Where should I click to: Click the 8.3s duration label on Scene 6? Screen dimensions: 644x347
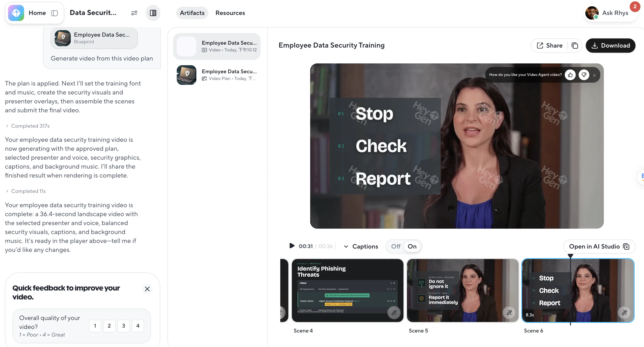pyautogui.click(x=530, y=315)
